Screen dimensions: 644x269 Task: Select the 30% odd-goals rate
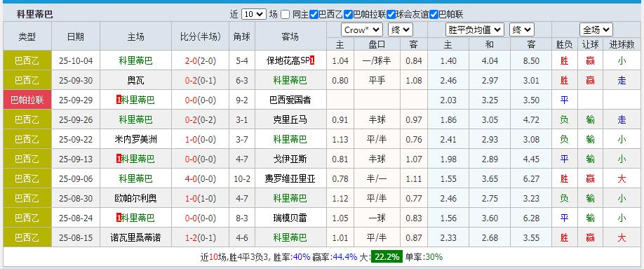434,257
